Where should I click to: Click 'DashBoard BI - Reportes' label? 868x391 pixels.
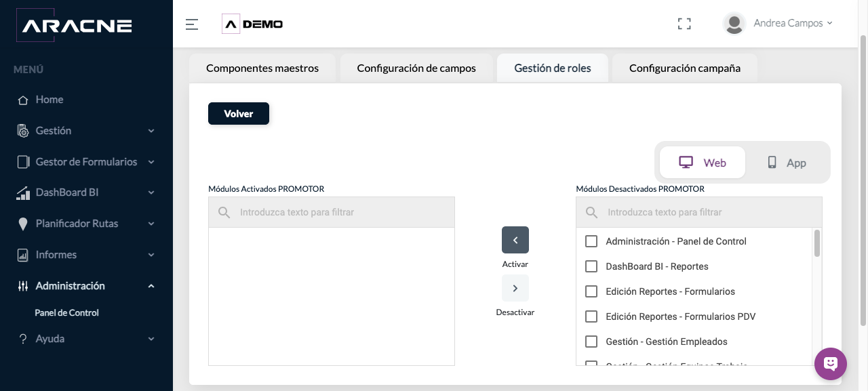pyautogui.click(x=657, y=266)
